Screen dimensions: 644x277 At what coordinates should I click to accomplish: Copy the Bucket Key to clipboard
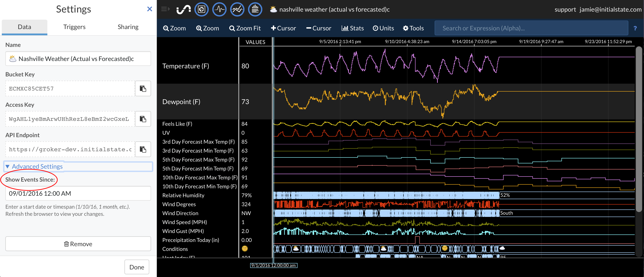(143, 88)
